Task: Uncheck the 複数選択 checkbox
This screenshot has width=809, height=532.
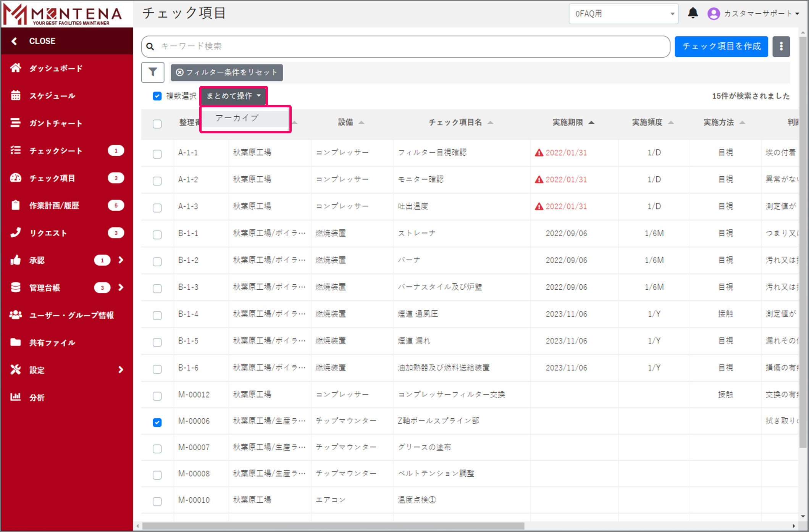Action: [157, 96]
